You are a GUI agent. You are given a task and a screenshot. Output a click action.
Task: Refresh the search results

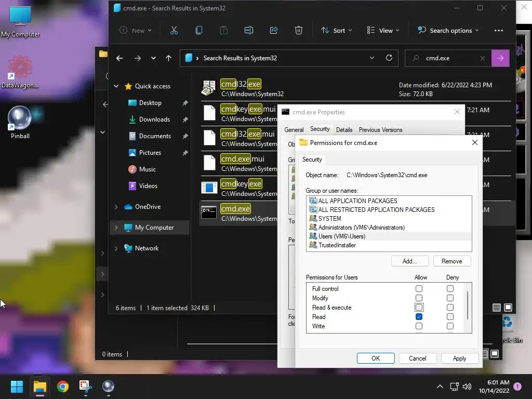tap(389, 58)
